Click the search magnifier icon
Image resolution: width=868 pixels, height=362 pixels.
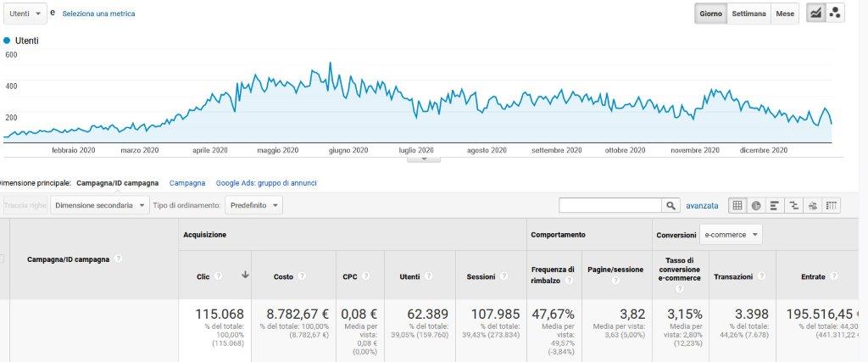coord(671,205)
